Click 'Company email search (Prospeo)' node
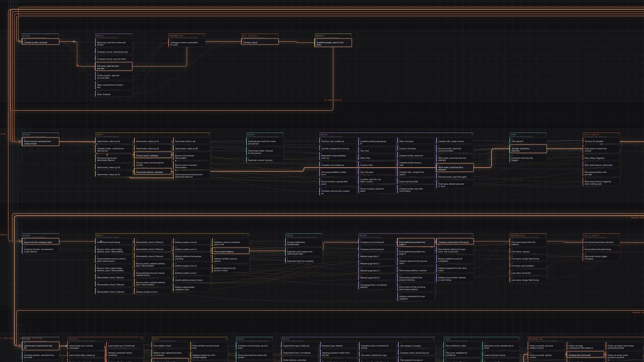Image resolution: width=644 pixels, height=362 pixels. pos(456,242)
